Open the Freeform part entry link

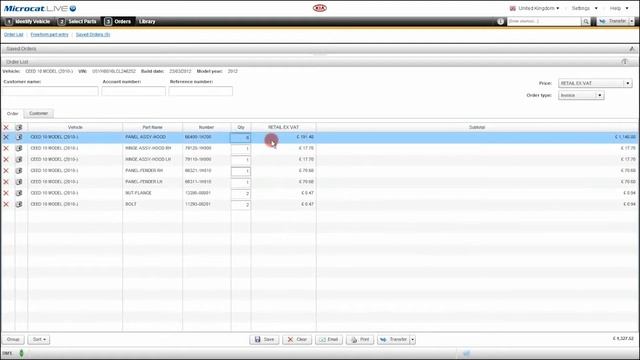tap(49, 35)
